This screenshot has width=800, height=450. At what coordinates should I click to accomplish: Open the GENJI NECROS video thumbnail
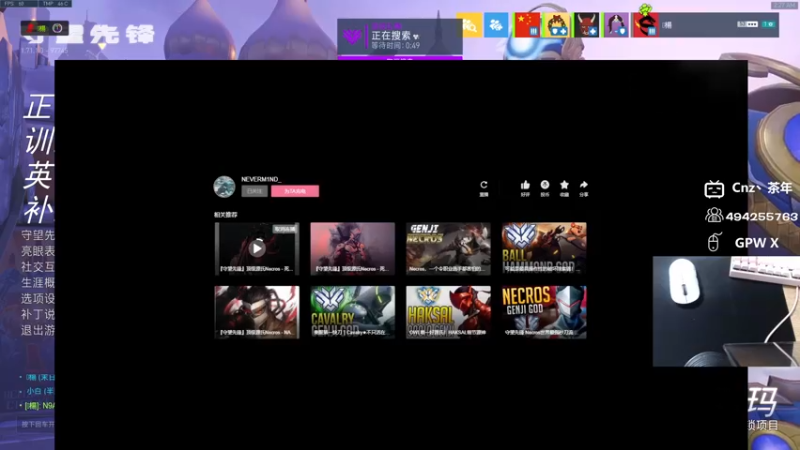click(x=448, y=248)
